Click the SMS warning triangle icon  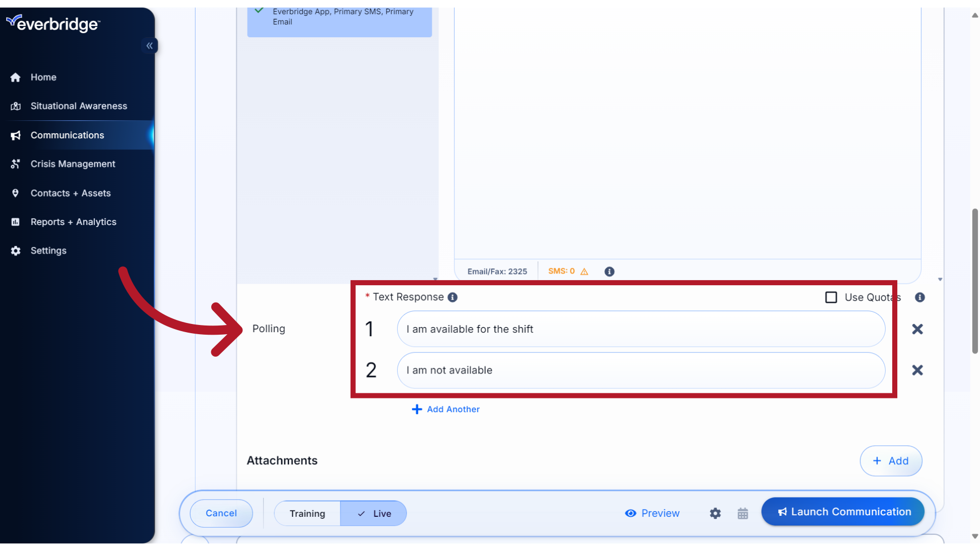click(x=583, y=271)
